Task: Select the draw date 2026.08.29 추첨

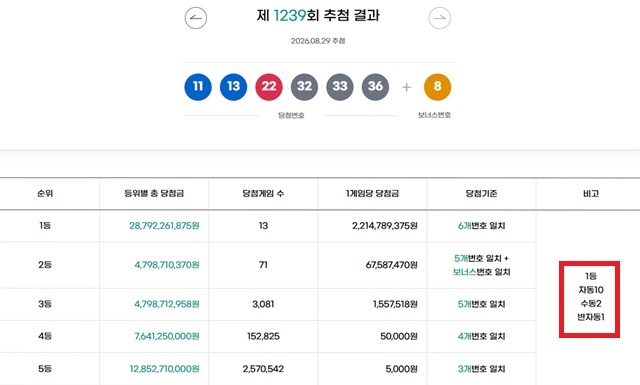Action: (318, 41)
